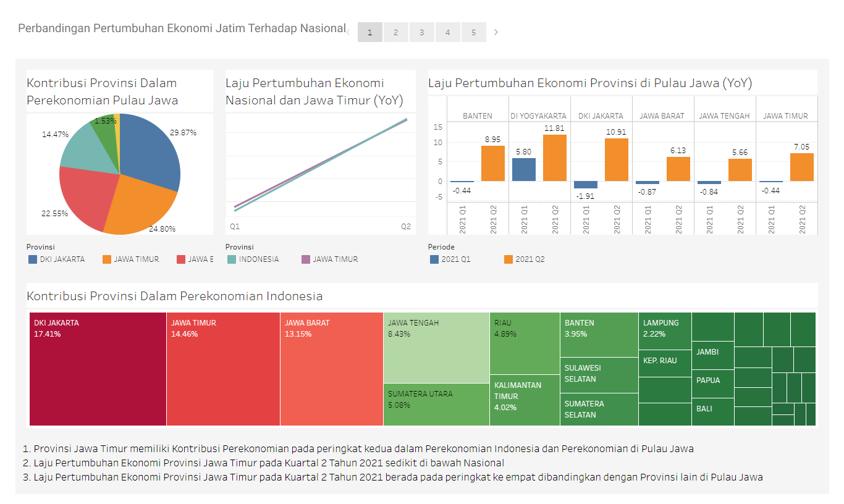Go to story page 1
This screenshot has height=504, width=844.
pos(369,32)
